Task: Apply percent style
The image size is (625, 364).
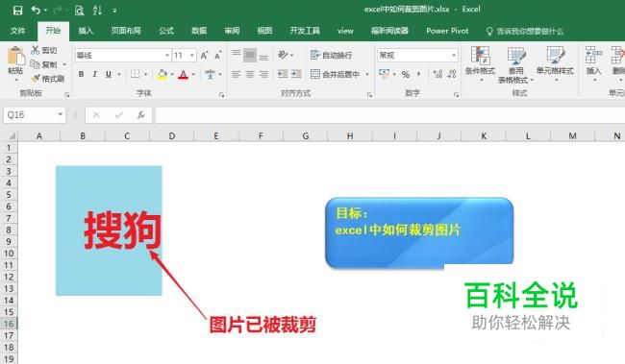Action: [406, 74]
